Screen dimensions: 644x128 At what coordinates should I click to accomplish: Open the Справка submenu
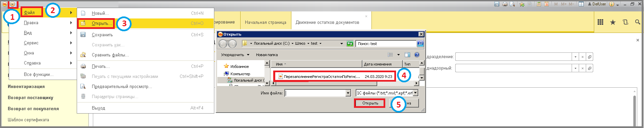(x=43, y=63)
